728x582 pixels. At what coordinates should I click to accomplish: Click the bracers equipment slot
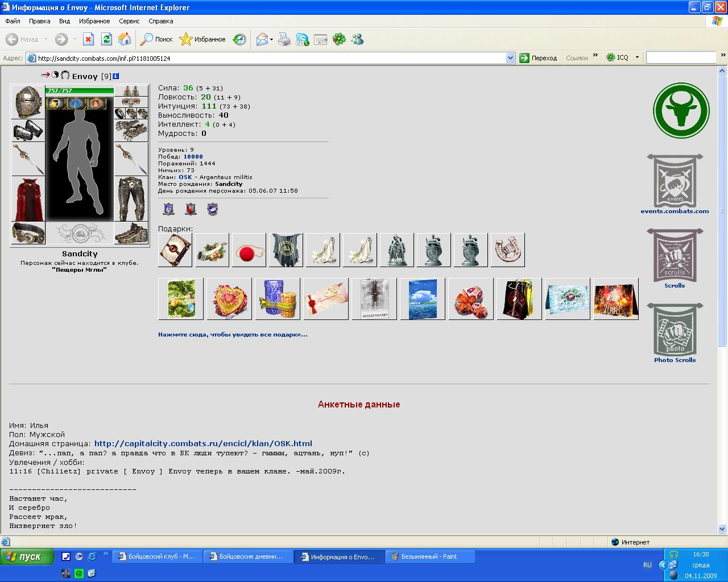click(28, 130)
